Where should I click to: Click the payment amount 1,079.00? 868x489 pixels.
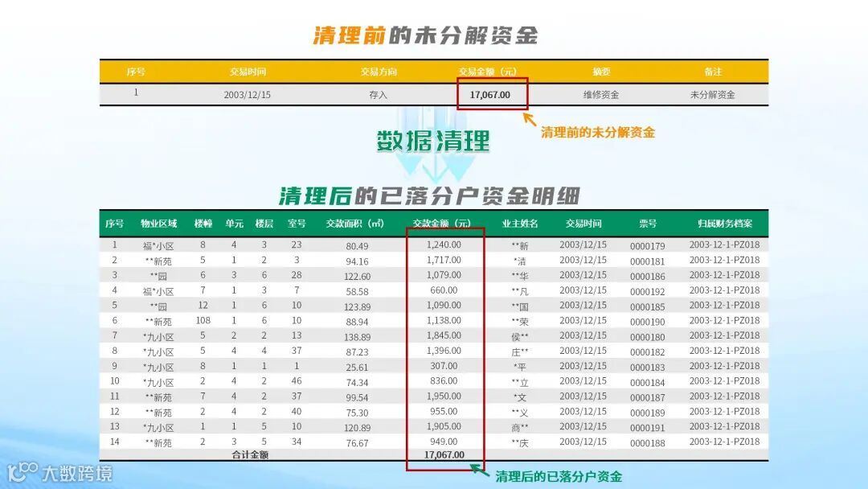coord(444,275)
